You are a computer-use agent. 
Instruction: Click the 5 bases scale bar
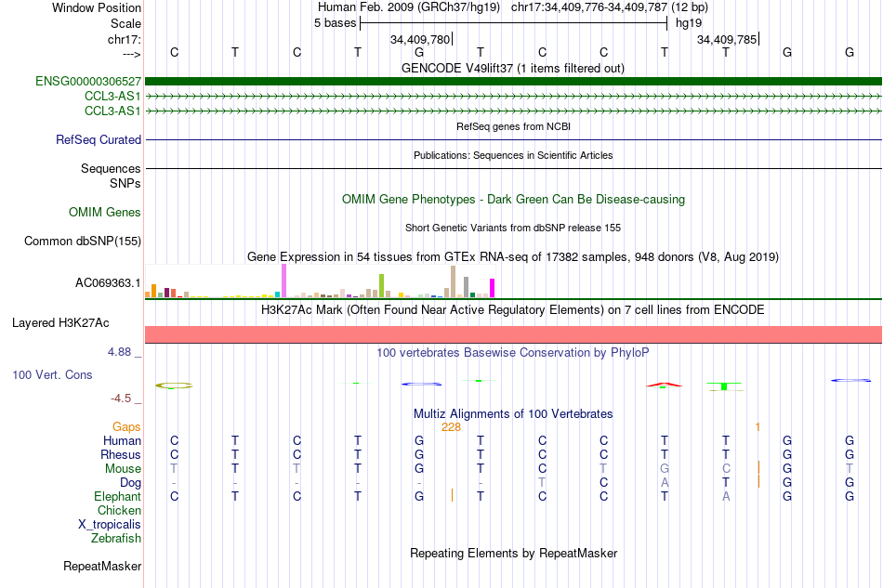(514, 23)
